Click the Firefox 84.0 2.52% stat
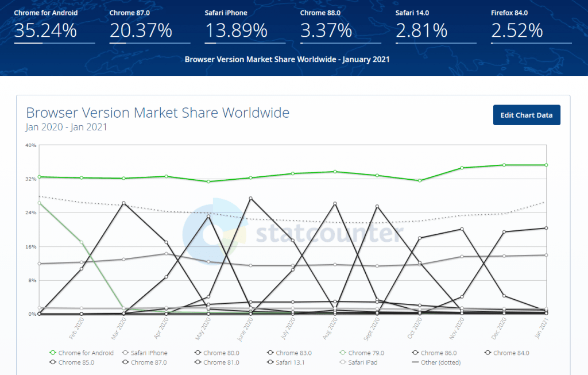This screenshot has width=588, height=375. pyautogui.click(x=517, y=30)
